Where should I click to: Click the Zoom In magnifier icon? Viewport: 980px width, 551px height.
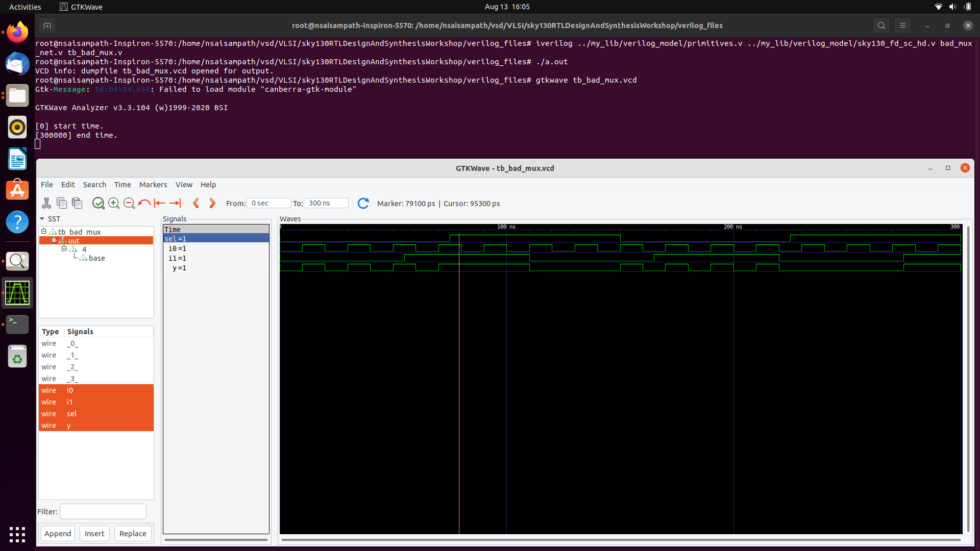point(114,203)
